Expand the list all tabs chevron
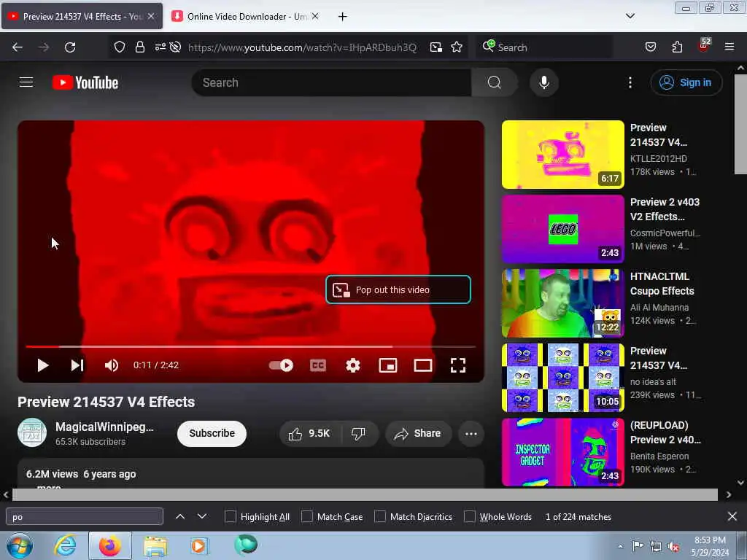The image size is (747, 560). pyautogui.click(x=630, y=16)
